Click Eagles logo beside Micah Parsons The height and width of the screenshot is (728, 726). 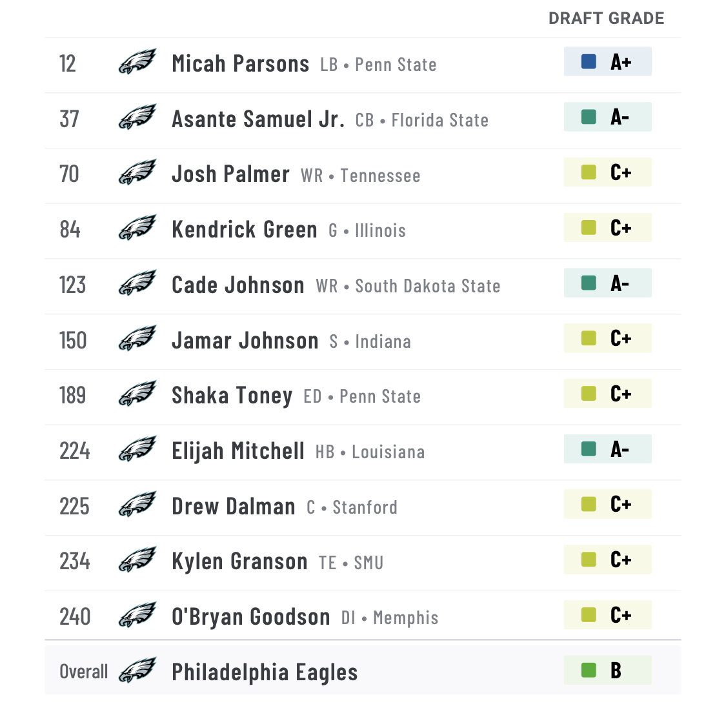coord(137,62)
